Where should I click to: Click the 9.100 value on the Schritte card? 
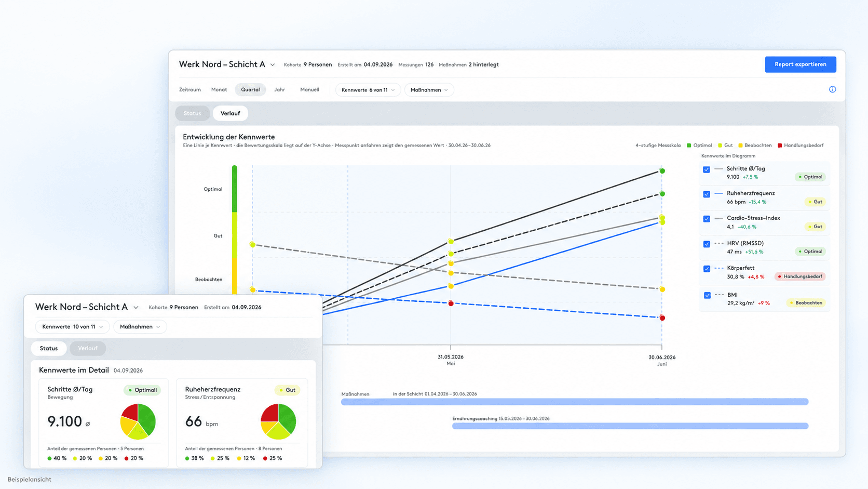65,421
